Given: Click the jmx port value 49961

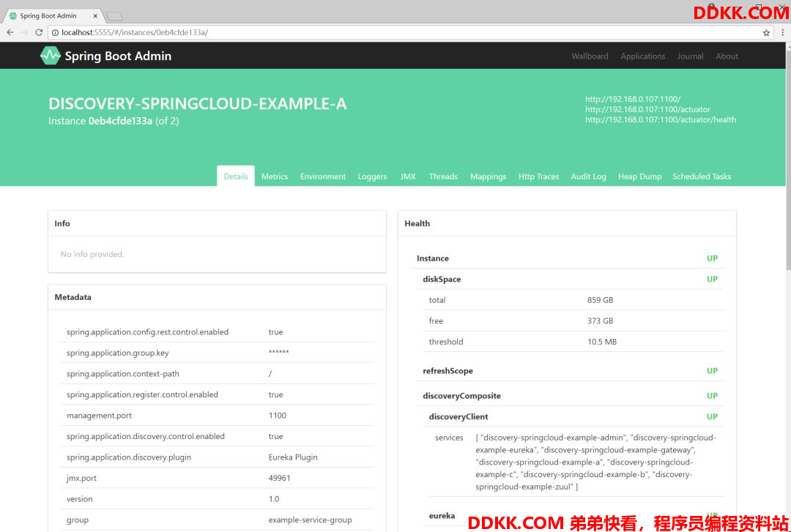Looking at the screenshot, I should [x=280, y=478].
